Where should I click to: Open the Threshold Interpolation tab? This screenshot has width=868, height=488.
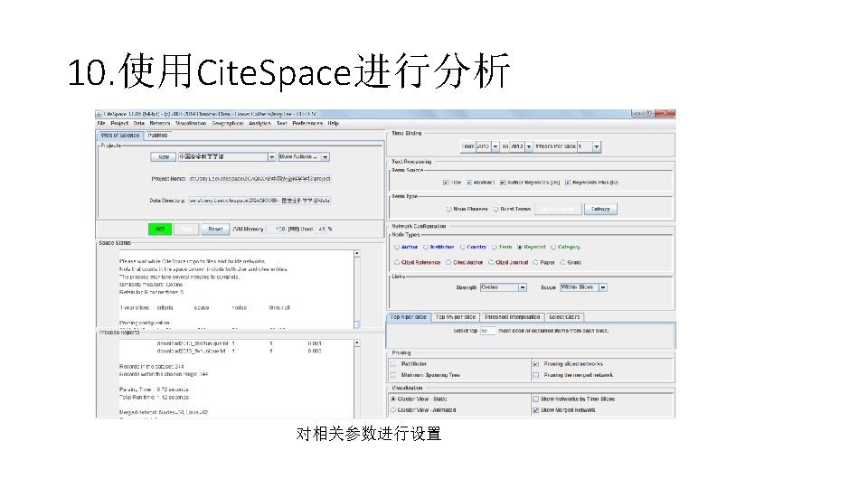(512, 317)
